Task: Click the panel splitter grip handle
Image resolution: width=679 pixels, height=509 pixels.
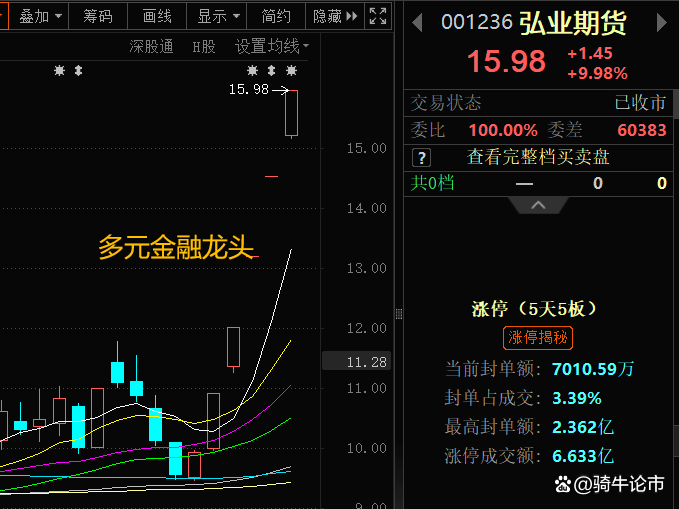Action: click(x=399, y=314)
